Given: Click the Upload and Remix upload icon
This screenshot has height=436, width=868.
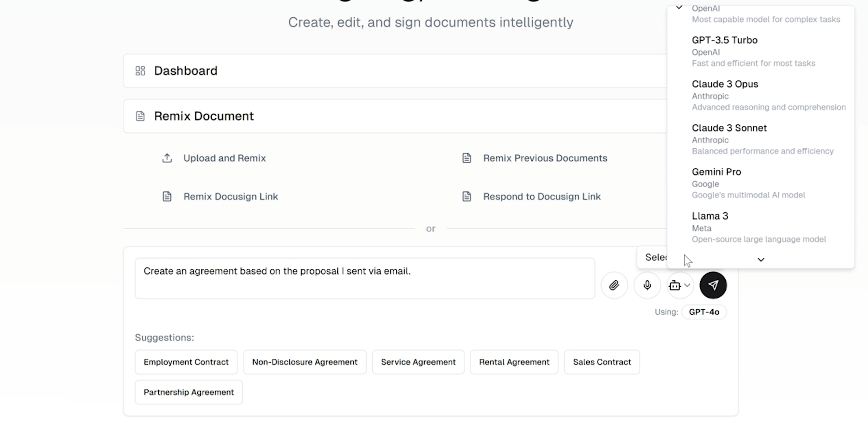Looking at the screenshot, I should [x=167, y=158].
